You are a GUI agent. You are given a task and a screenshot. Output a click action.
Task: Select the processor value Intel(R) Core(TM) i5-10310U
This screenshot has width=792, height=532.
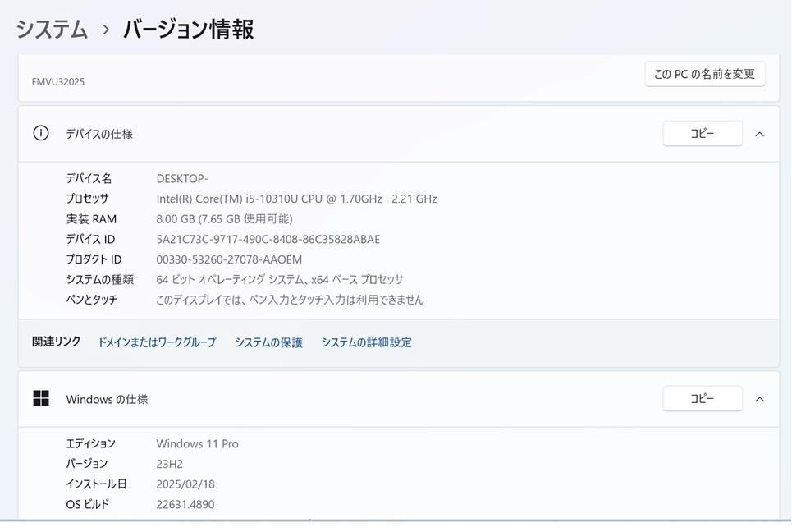click(296, 199)
